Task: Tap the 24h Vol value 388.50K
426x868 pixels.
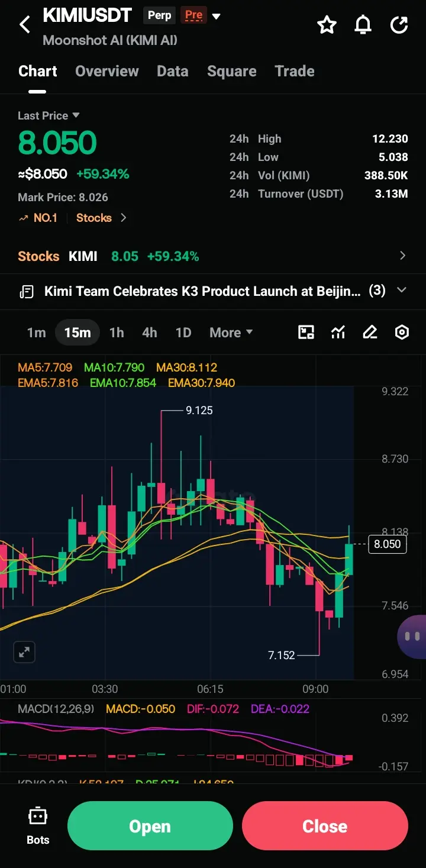Action: click(386, 176)
